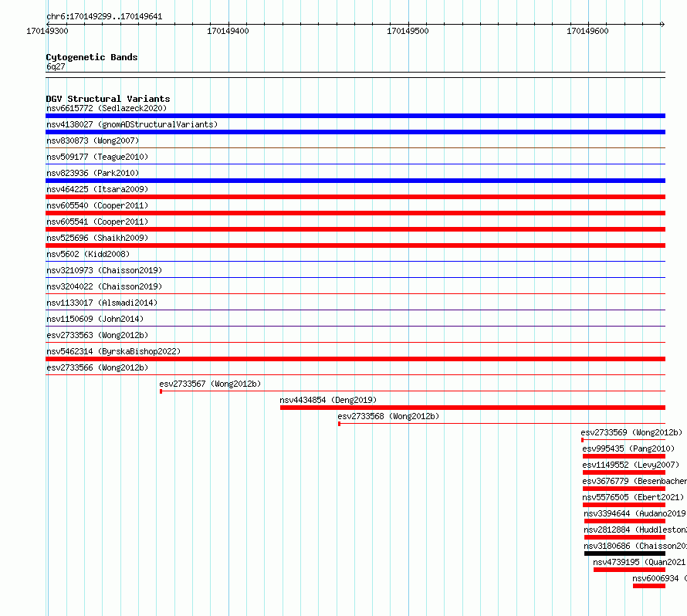Open the nsv4138027 (gnomADStructuralVariants) label
Viewport: 687px width, 616px height.
(x=132, y=124)
